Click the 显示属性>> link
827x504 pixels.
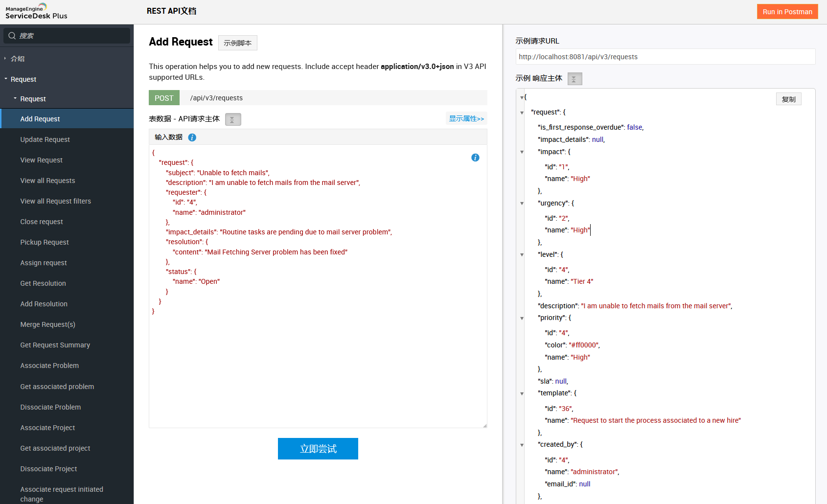(x=466, y=118)
